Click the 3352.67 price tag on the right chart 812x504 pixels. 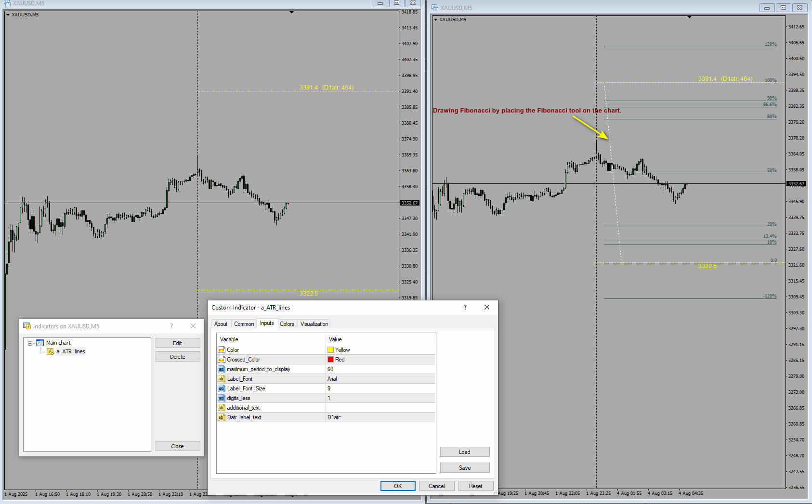796,183
